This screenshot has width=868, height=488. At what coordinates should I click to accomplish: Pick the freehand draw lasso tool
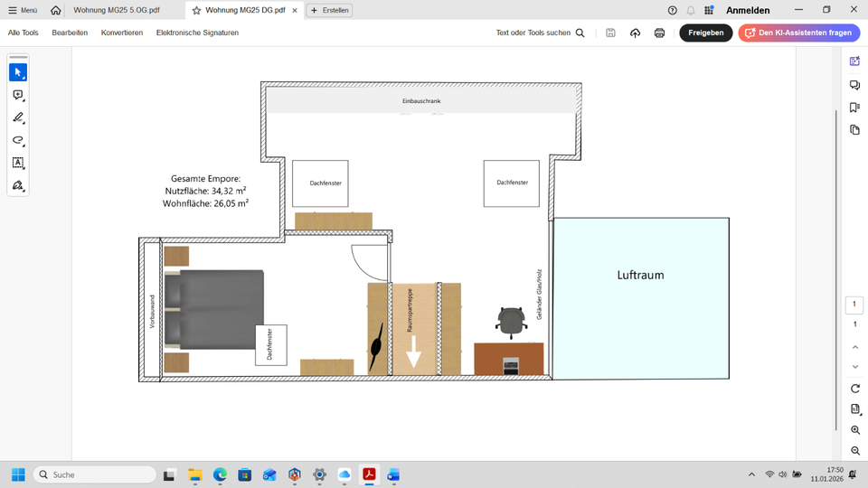pos(18,140)
